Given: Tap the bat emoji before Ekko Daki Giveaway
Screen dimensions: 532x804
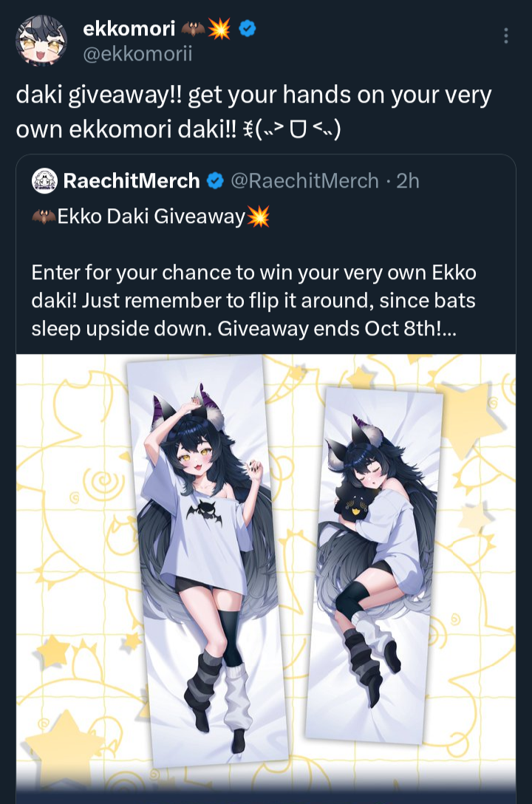Looking at the screenshot, I should (x=44, y=217).
